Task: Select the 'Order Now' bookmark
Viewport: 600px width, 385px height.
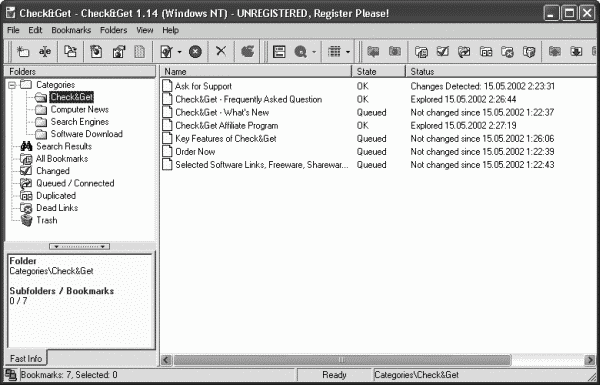Action: (195, 152)
